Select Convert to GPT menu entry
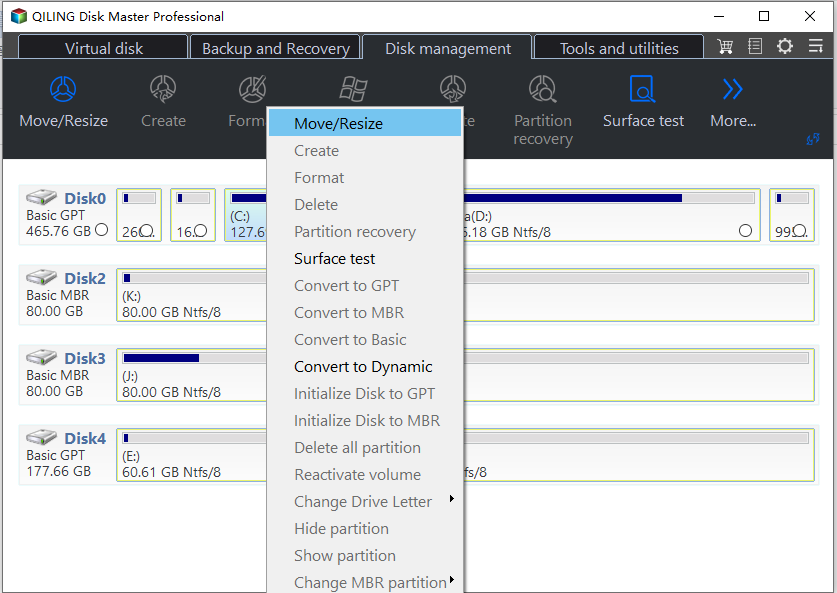Viewport: 837px width, 593px height. tap(365, 286)
